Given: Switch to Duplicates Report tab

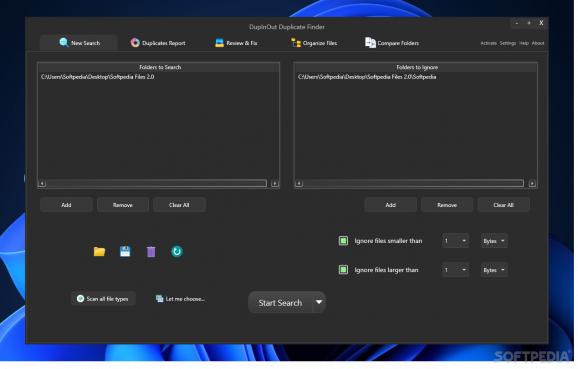Looking at the screenshot, I should [x=158, y=43].
